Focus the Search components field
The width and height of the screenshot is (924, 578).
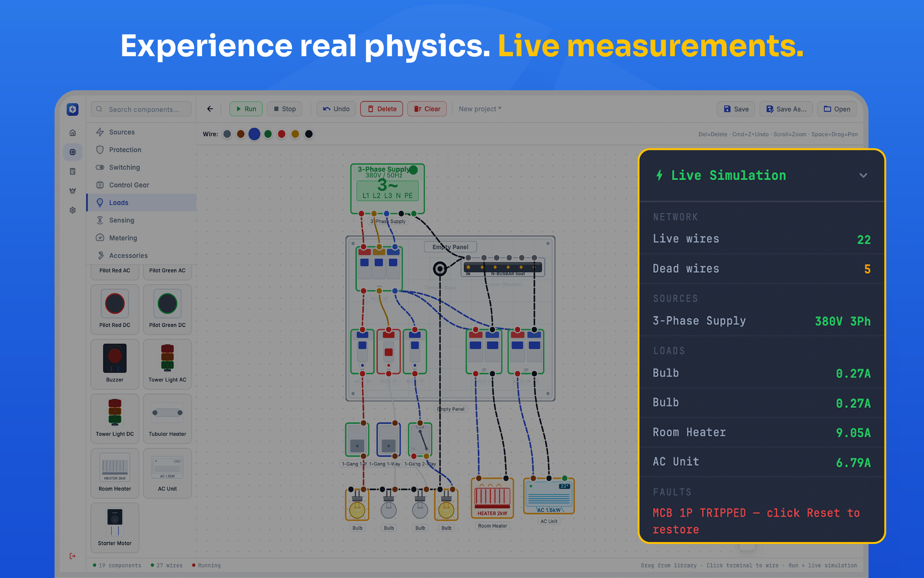pos(141,109)
